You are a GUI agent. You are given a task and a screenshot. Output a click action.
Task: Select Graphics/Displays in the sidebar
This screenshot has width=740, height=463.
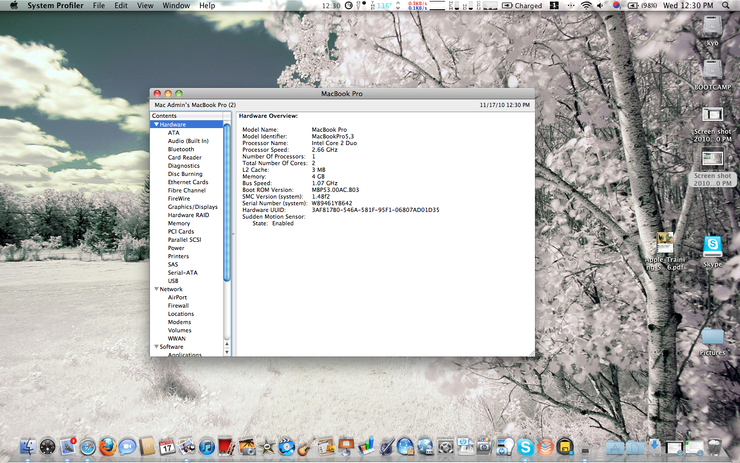click(192, 207)
